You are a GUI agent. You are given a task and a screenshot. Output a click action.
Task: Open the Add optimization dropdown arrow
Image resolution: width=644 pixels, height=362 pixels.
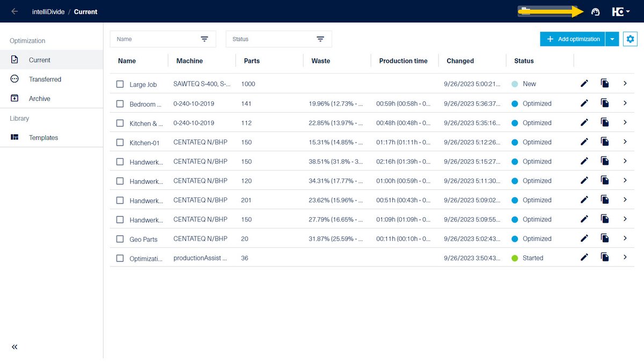click(612, 39)
